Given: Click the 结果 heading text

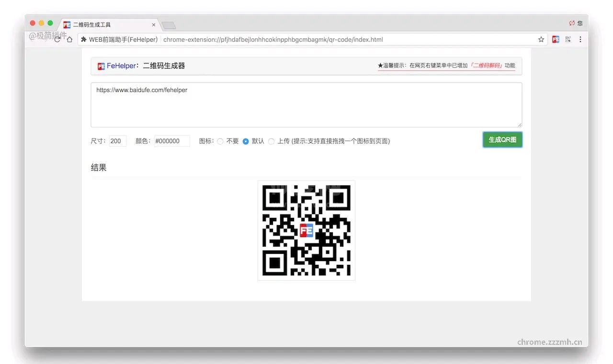Looking at the screenshot, I should [x=99, y=168].
